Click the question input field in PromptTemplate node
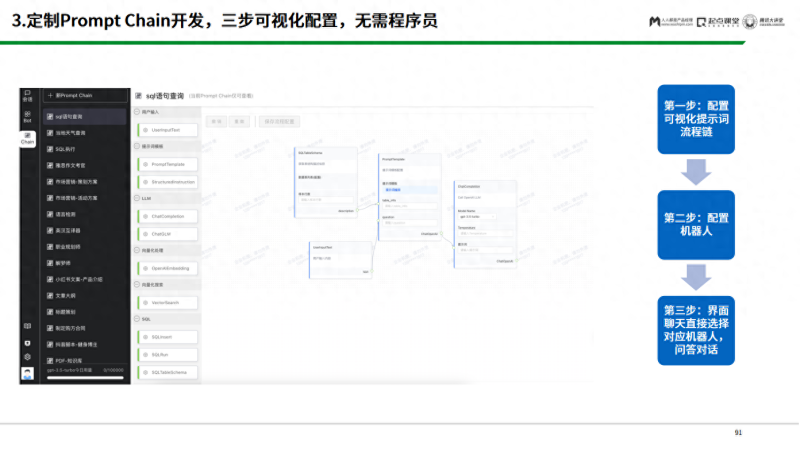 pyautogui.click(x=408, y=221)
